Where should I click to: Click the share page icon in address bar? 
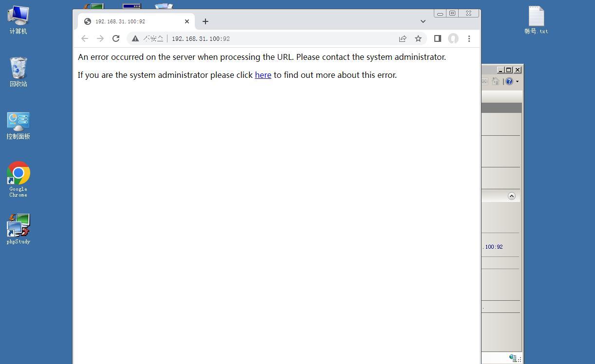(x=403, y=38)
